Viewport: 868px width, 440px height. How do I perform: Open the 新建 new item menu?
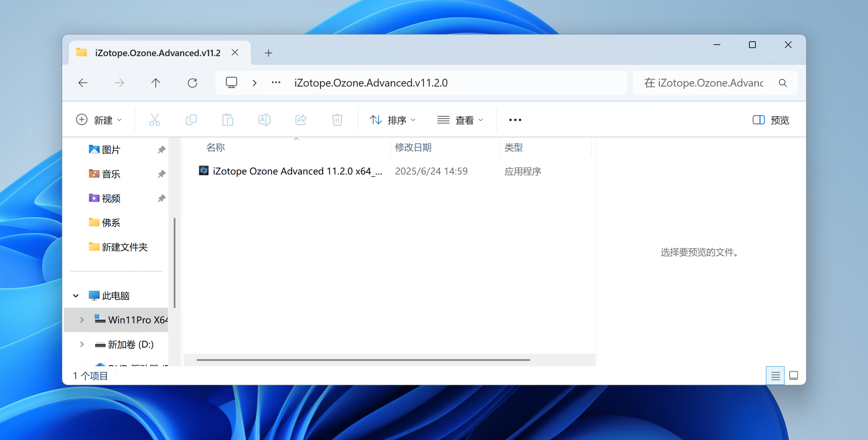[99, 120]
